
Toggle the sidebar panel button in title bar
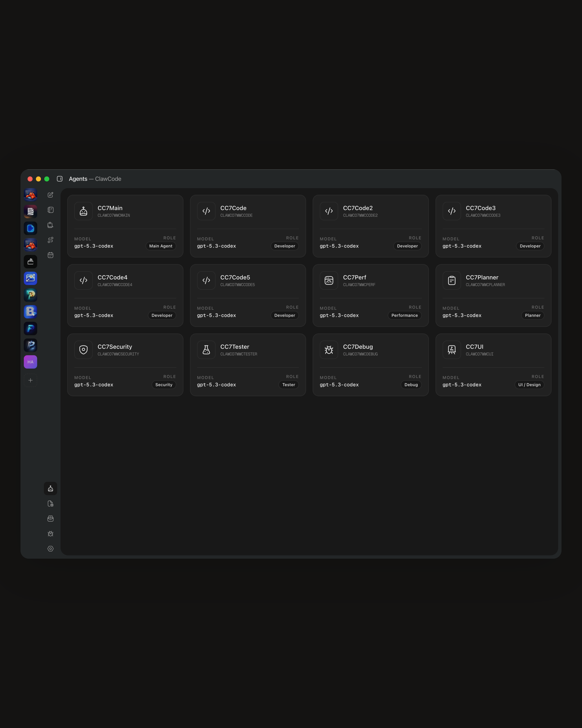(x=60, y=179)
